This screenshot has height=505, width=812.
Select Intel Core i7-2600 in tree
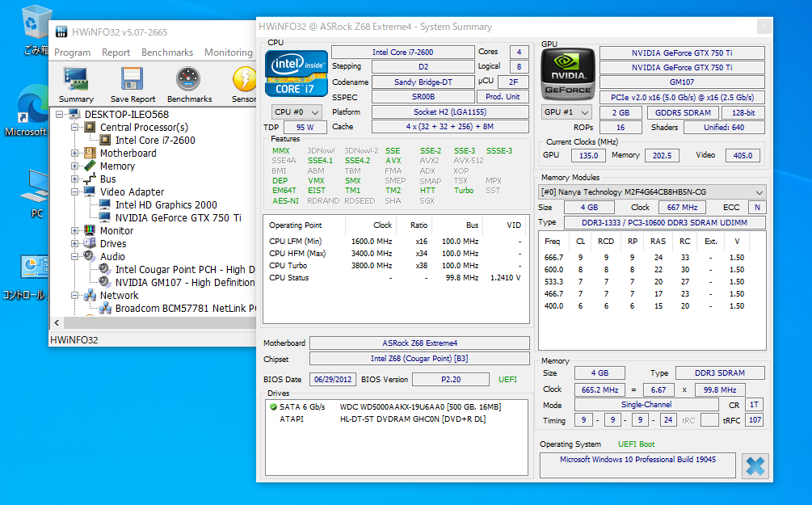[154, 141]
